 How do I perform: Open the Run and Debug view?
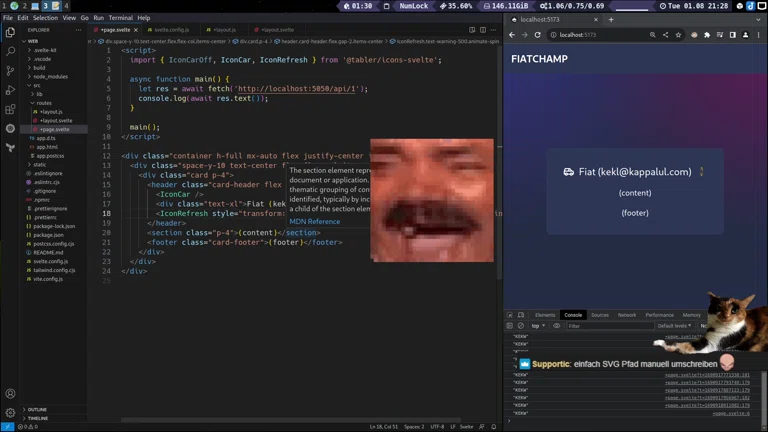tap(10, 90)
